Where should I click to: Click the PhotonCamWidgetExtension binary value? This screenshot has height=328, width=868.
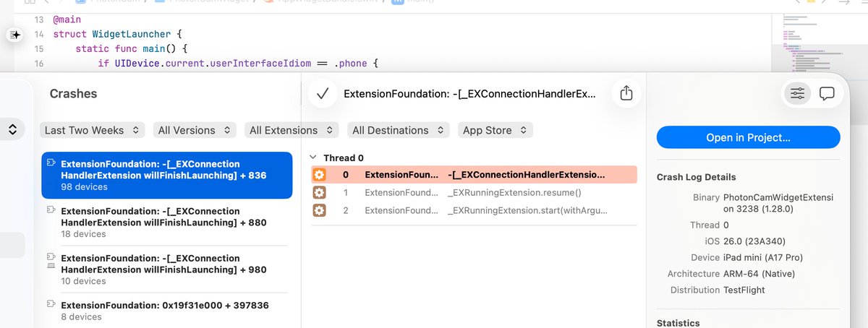[778, 204]
